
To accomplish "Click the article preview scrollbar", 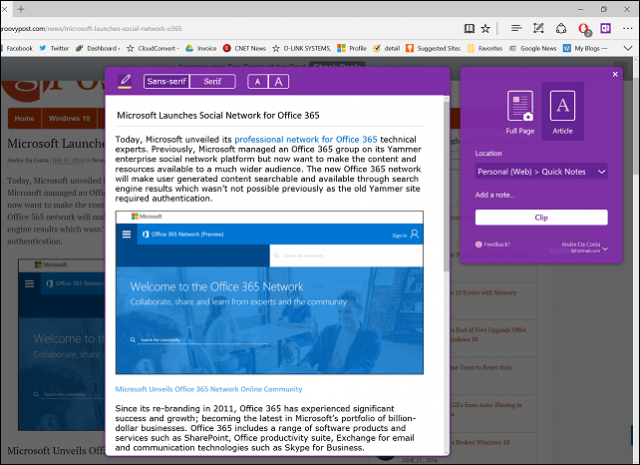I will tap(447, 184).
